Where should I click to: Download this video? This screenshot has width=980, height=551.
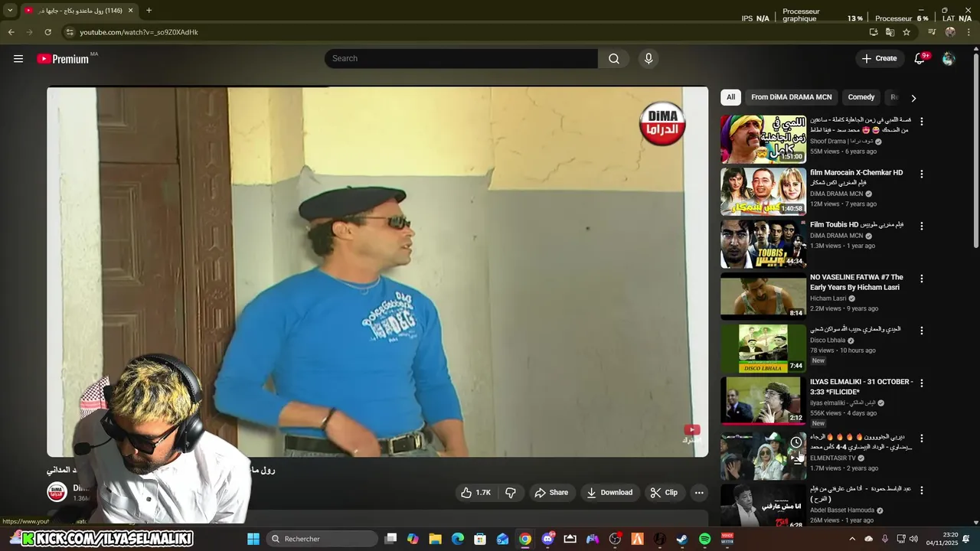tap(609, 493)
